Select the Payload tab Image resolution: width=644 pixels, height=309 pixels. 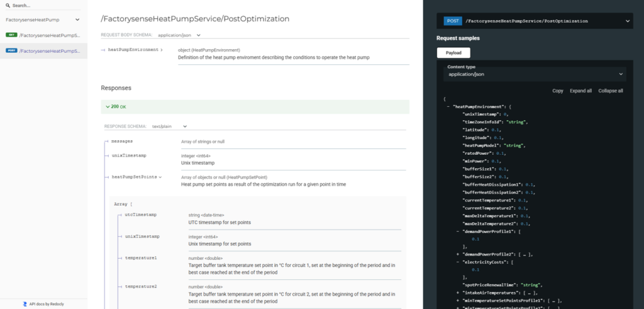pos(453,53)
